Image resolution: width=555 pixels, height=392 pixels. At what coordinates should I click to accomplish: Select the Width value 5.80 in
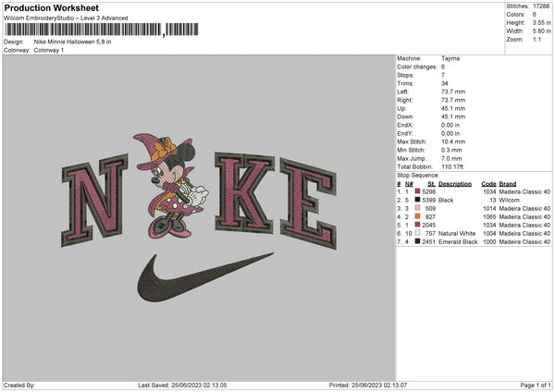(x=541, y=31)
